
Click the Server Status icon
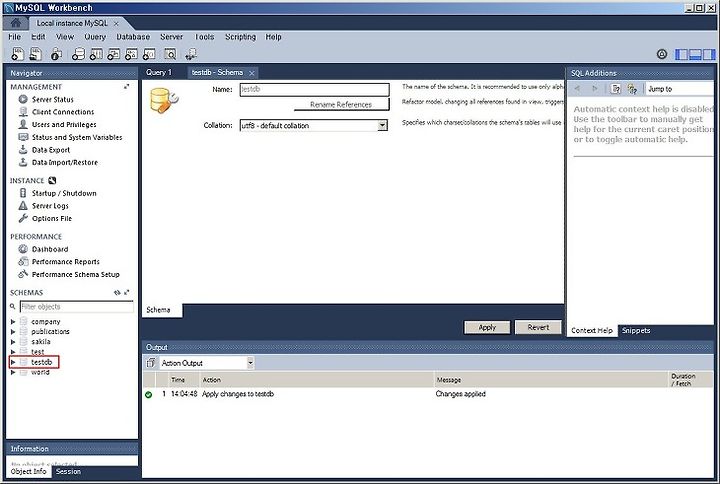click(23, 99)
